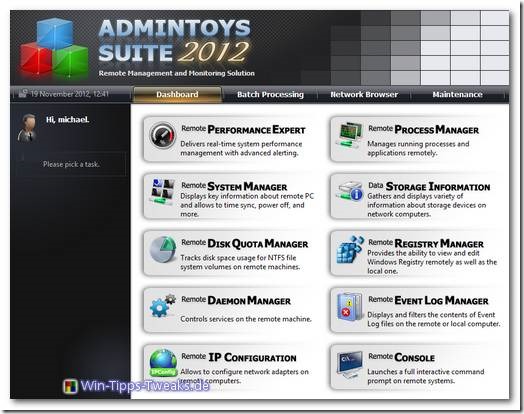Click 'Manages running processes' description text

[418, 148]
